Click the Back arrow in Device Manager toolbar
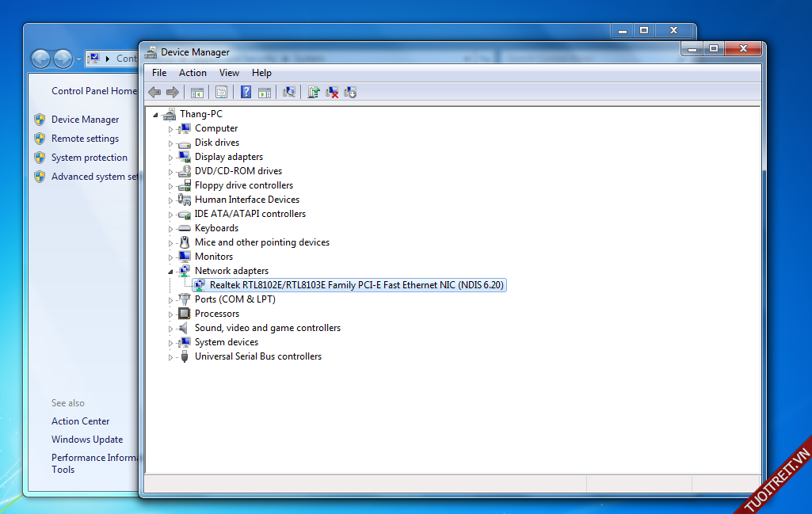The height and width of the screenshot is (514, 812). [x=154, y=92]
